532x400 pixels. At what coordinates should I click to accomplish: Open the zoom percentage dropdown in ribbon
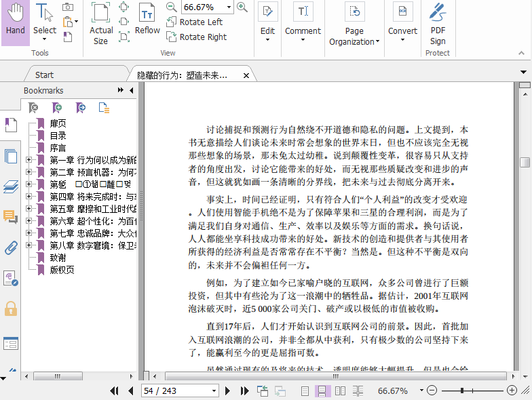pyautogui.click(x=229, y=7)
